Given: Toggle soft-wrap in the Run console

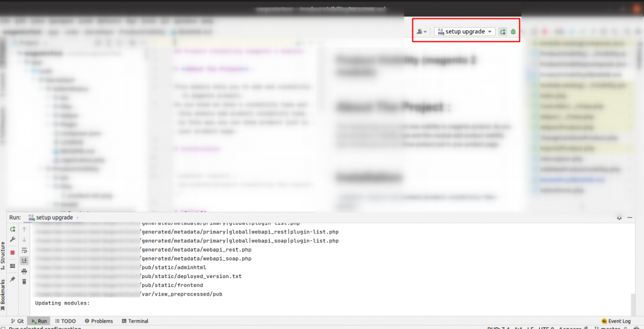Looking at the screenshot, I should tap(25, 250).
